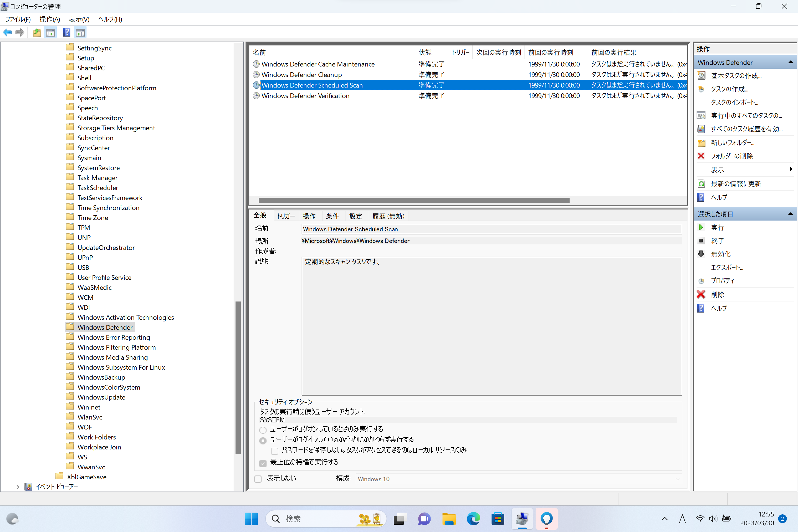Switch to the トリガー tab
Viewport: 798px width, 532px height.
click(x=286, y=216)
